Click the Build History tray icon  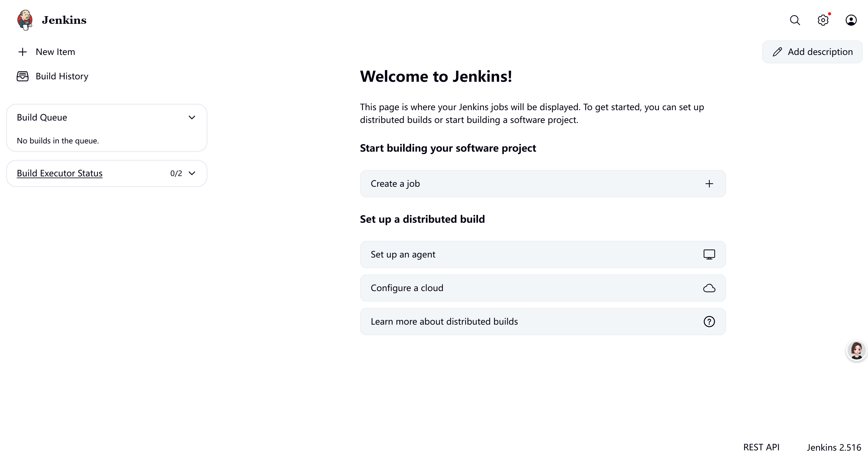coord(23,76)
